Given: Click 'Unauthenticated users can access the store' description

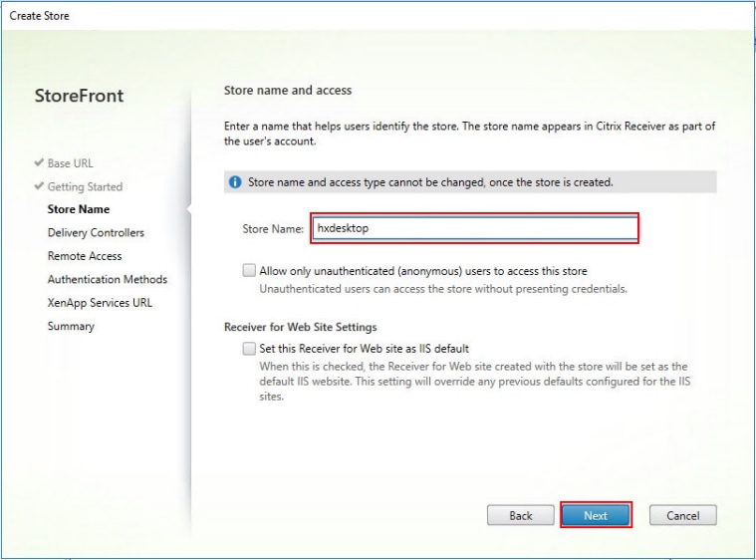Looking at the screenshot, I should (x=443, y=289).
